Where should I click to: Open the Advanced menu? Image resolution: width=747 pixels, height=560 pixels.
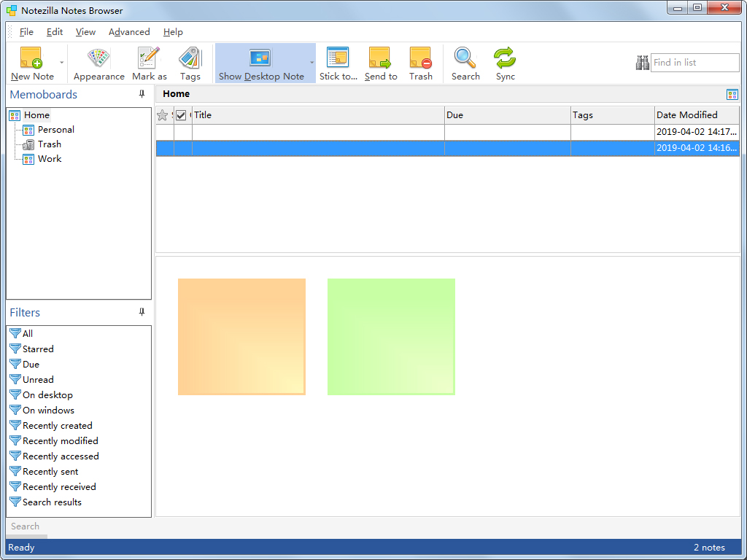click(x=129, y=31)
